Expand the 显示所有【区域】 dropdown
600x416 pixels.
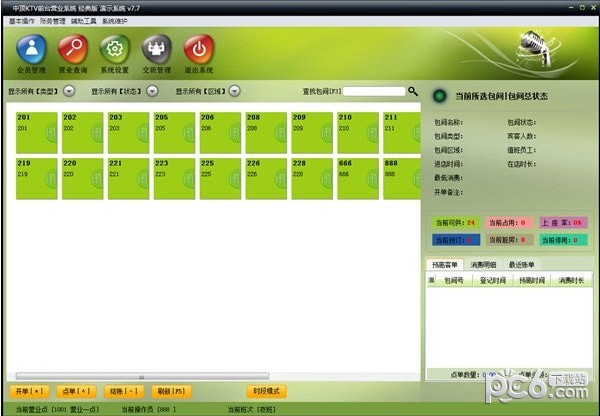234,91
